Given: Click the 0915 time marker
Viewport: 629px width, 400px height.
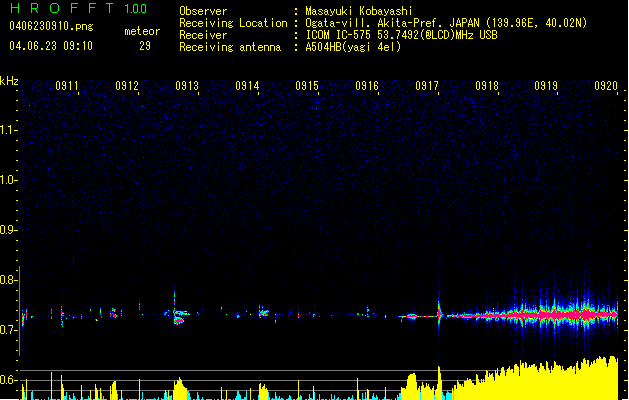Looking at the screenshot, I should (x=307, y=86).
